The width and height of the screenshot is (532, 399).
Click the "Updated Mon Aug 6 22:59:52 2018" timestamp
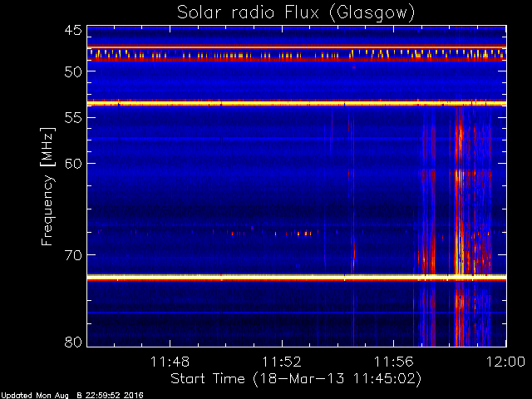point(72,396)
